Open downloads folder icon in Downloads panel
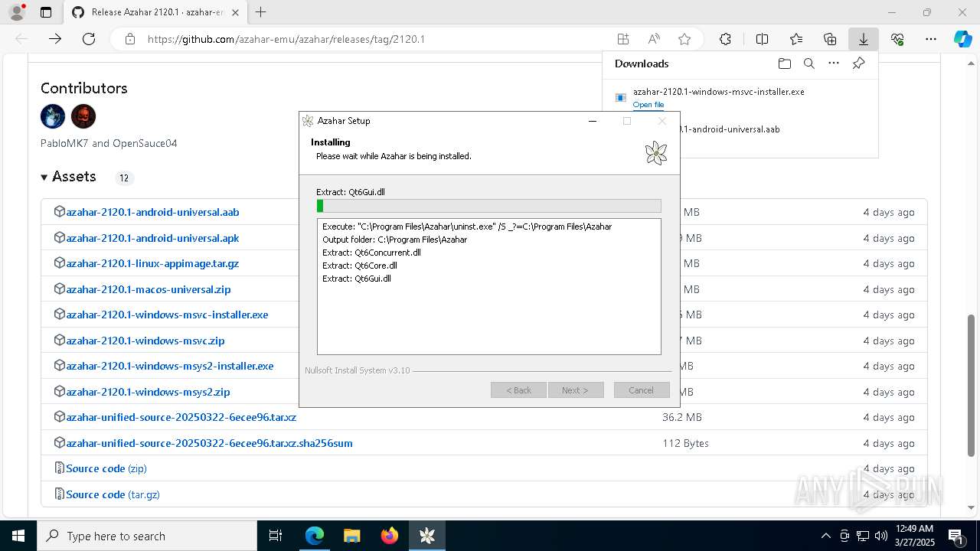Viewport: 980px width, 551px height. [784, 64]
